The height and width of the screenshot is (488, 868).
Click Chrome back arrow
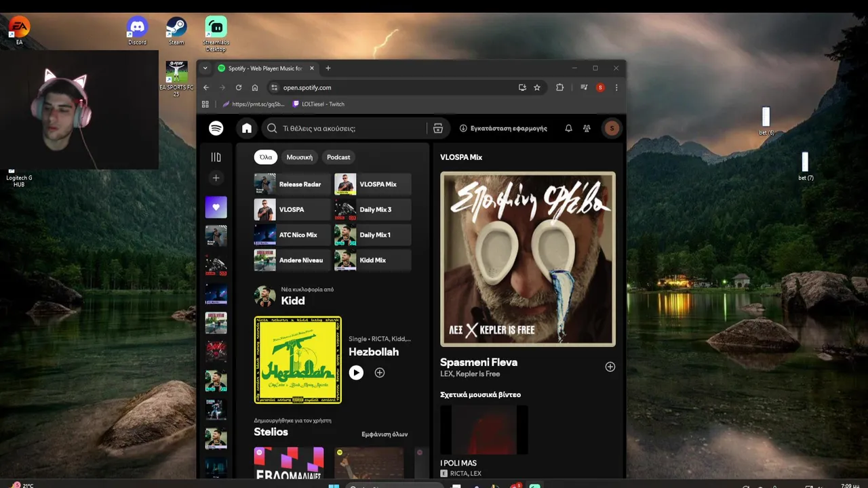206,87
